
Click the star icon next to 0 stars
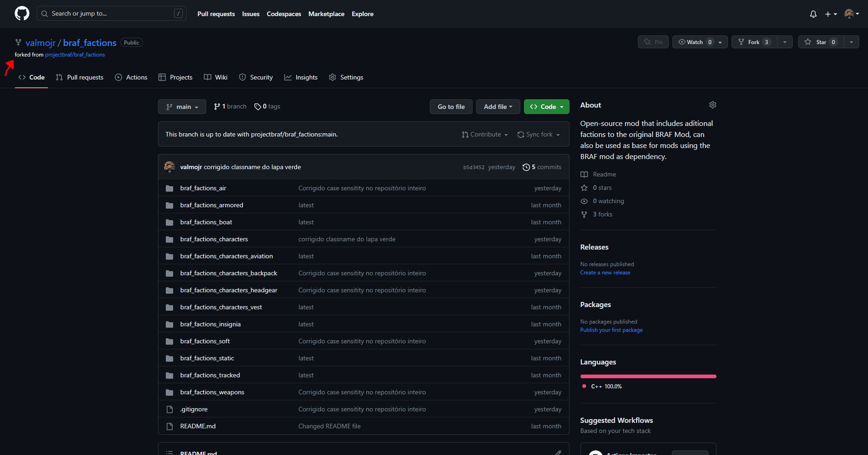click(584, 188)
